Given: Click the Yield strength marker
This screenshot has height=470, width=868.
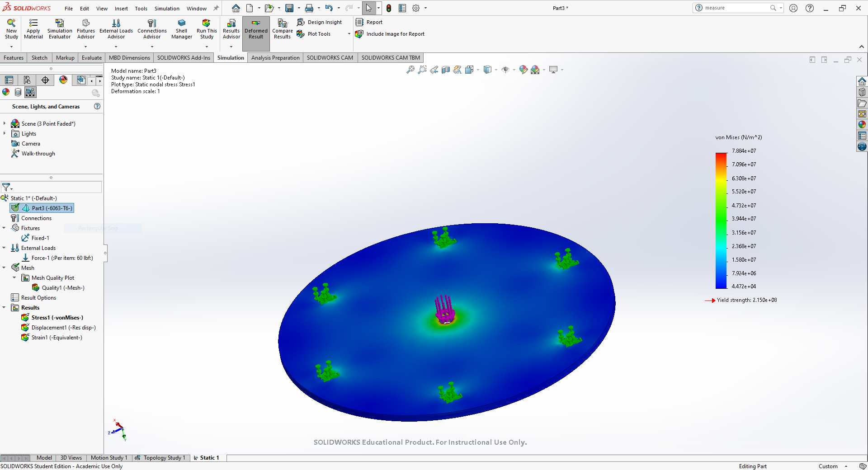Looking at the screenshot, I should (x=711, y=300).
